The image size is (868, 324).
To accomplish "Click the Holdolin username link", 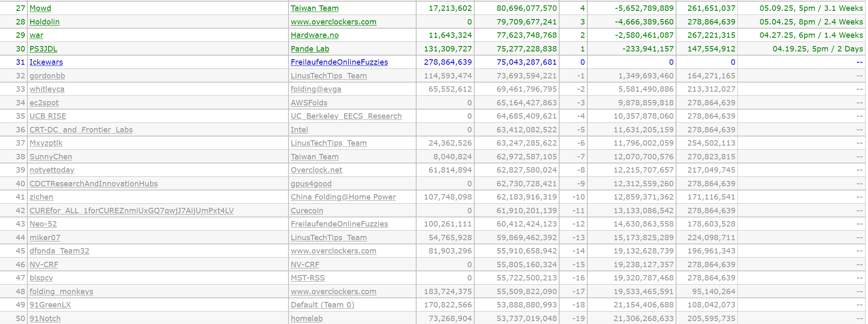I will [x=44, y=22].
